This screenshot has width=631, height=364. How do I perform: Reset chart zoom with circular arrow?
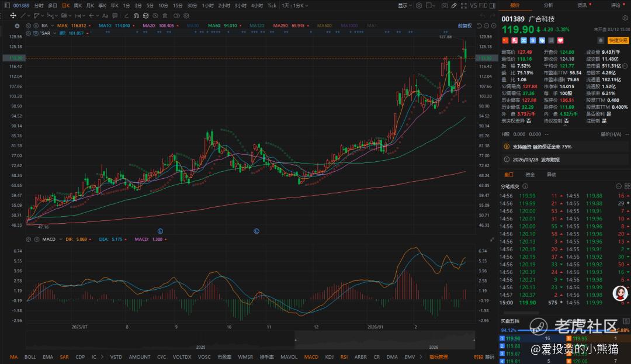click(479, 26)
